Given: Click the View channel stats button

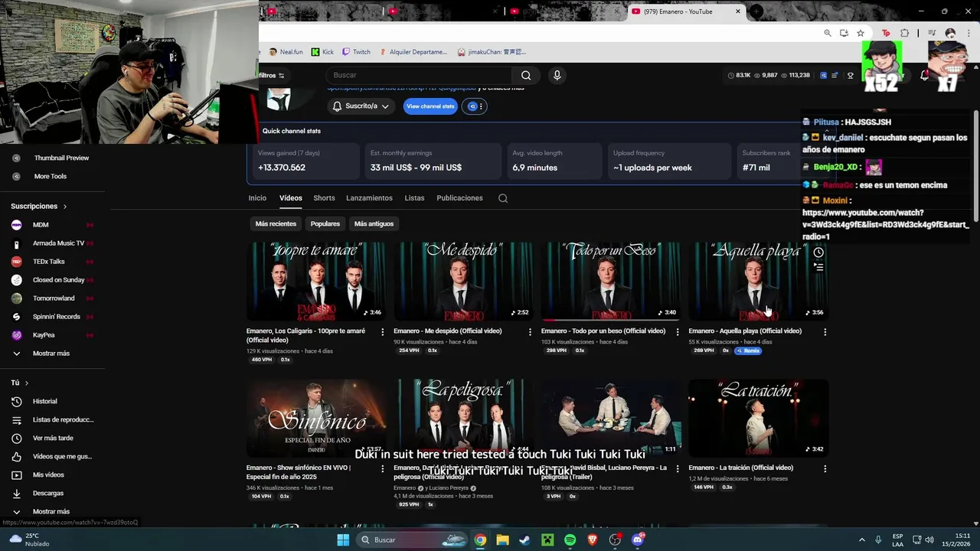Looking at the screenshot, I should pyautogui.click(x=430, y=106).
